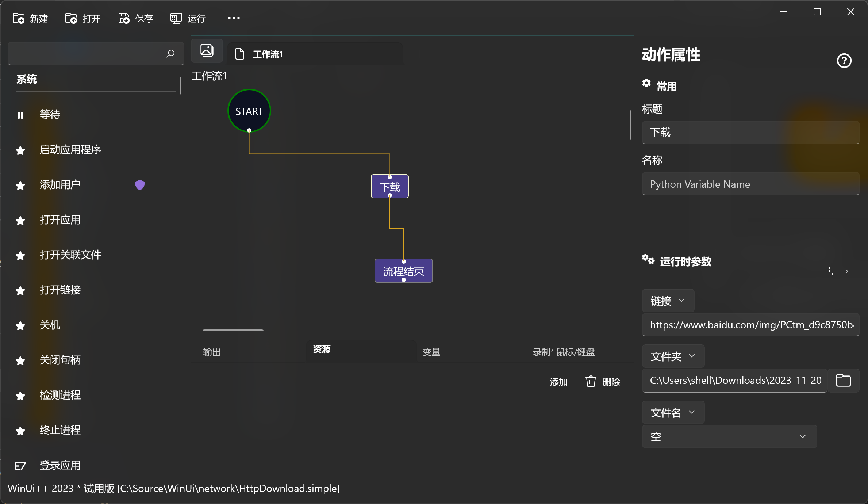Screen dimensions: 868x504
Task: Toggle the favorite star for 打开链接
Action: 20,290
